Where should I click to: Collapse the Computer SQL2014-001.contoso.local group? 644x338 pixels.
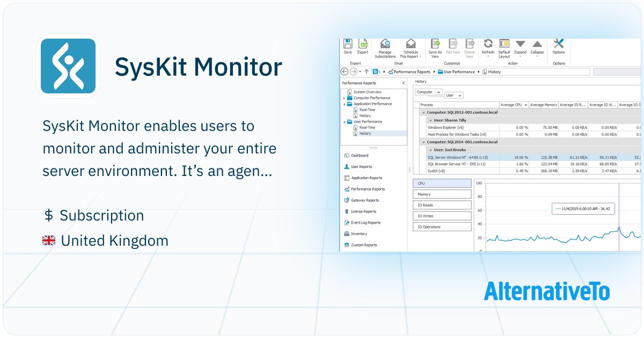click(x=423, y=142)
